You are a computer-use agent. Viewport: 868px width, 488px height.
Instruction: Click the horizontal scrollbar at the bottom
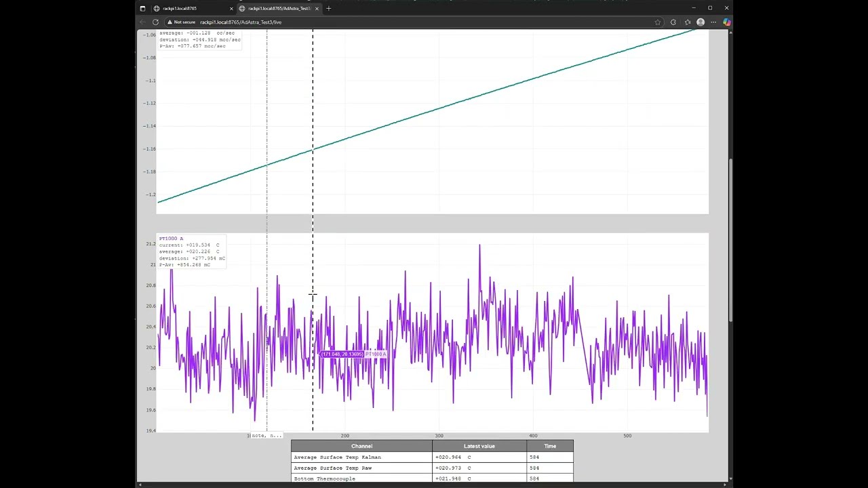pos(431,485)
